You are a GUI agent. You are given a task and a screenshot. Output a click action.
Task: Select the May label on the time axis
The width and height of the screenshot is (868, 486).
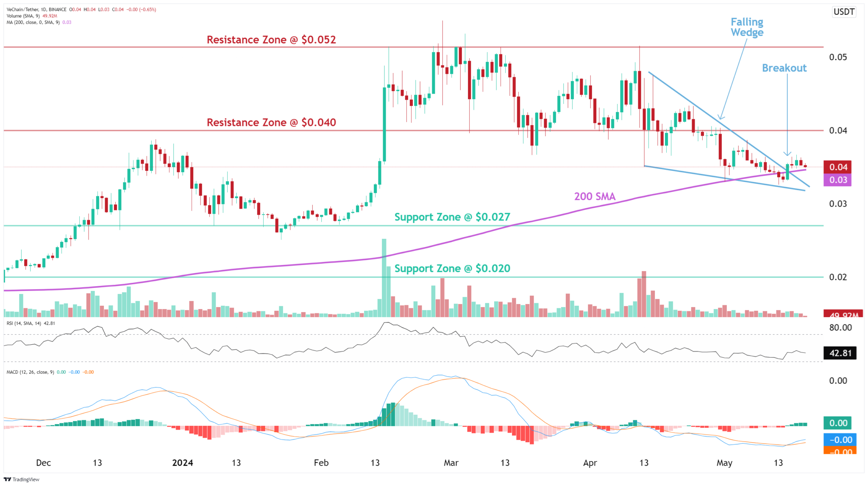(724, 463)
